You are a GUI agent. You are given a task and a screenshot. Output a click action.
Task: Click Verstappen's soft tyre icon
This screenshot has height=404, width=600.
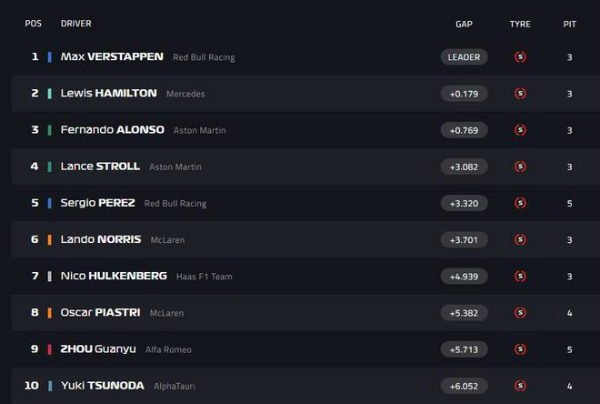[520, 57]
